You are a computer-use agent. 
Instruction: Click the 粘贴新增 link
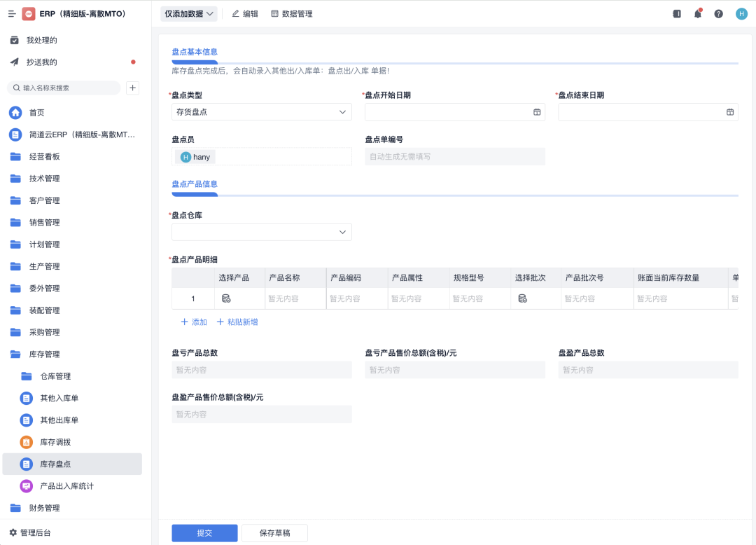(237, 322)
